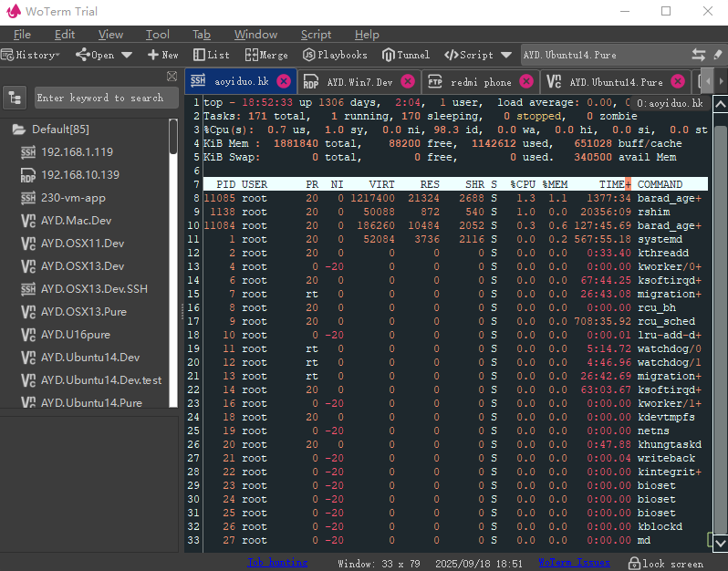The height and width of the screenshot is (571, 728).
Task: Open the session List view
Action: 212,55
